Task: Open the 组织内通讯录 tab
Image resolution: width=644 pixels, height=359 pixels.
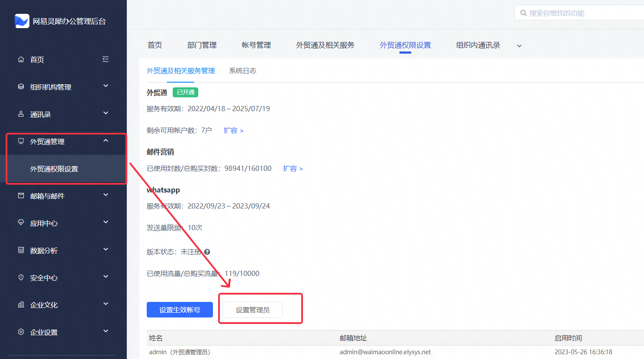Action: point(478,45)
